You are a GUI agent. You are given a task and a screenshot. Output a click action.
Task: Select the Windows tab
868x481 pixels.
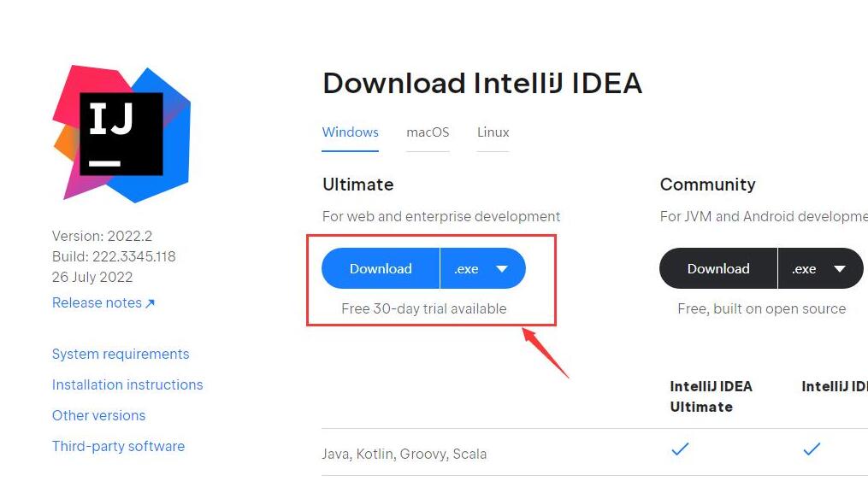[x=351, y=132]
